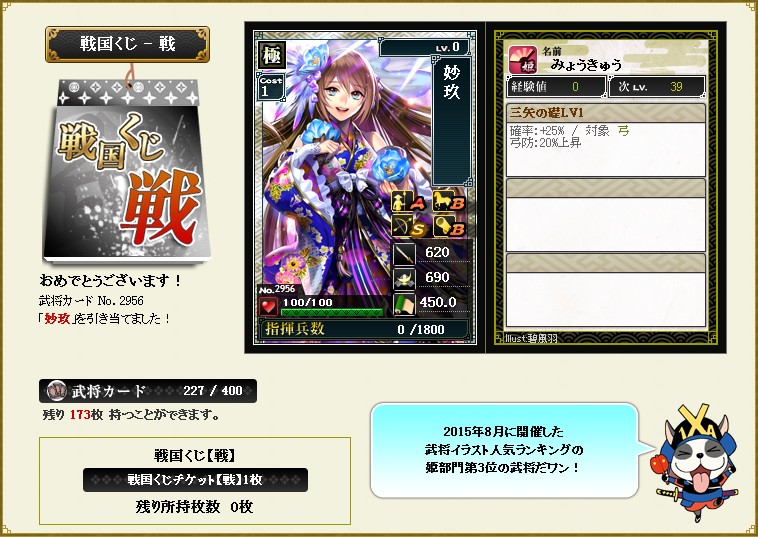Click the 姫 princess fan icon
The image size is (758, 537).
pos(523,59)
